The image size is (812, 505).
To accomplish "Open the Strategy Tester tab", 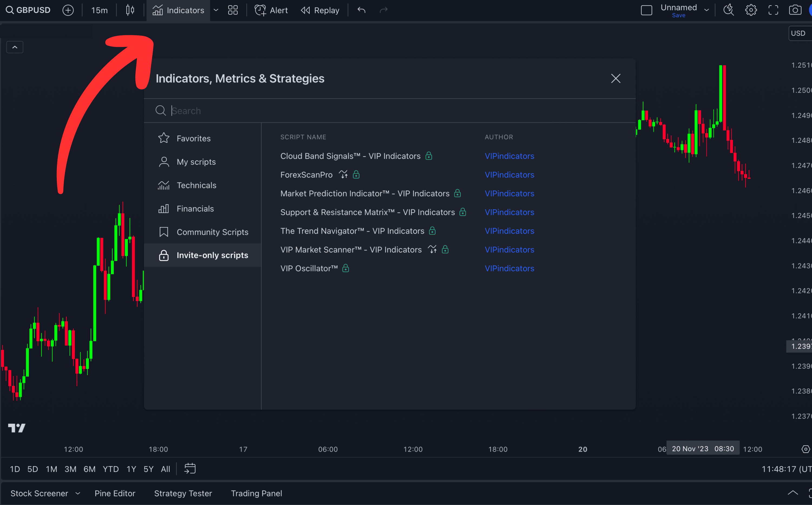I will [183, 493].
